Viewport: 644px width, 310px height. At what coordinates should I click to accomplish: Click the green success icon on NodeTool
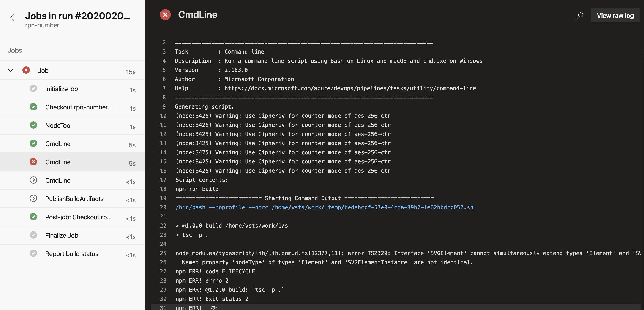33,125
